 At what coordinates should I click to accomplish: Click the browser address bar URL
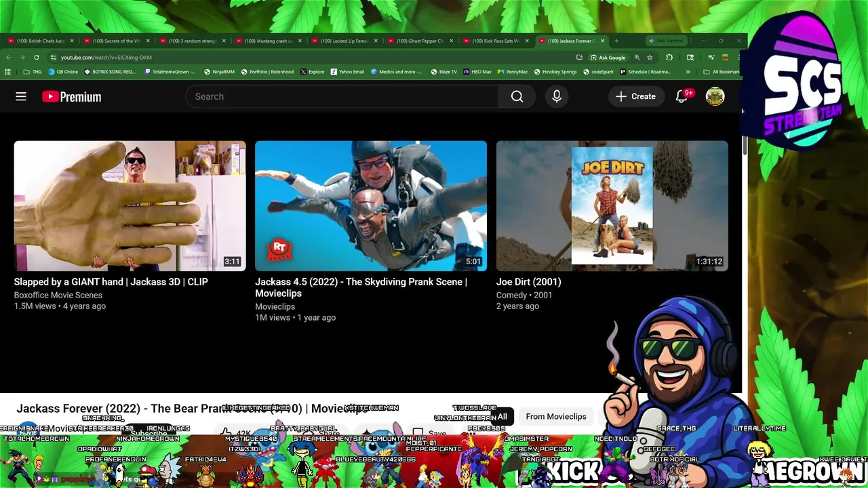coord(106,58)
